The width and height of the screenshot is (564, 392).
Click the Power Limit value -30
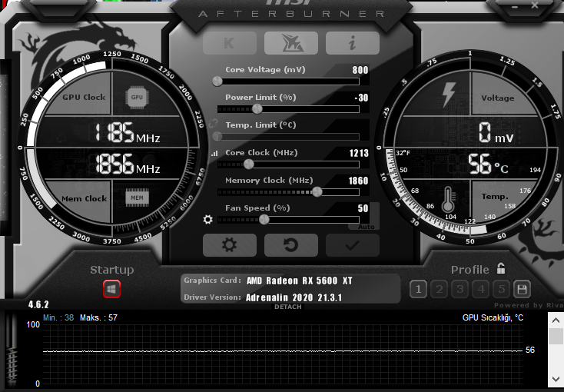coord(361,98)
